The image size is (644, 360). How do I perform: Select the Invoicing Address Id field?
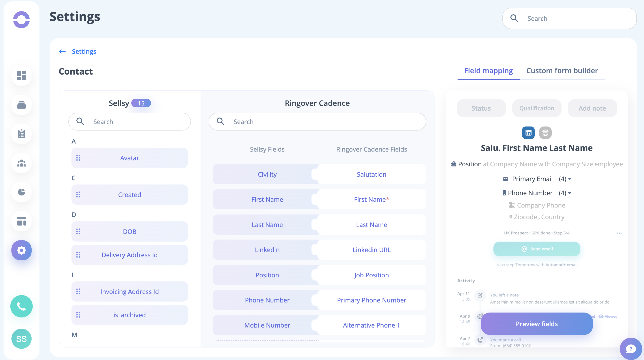(x=130, y=291)
